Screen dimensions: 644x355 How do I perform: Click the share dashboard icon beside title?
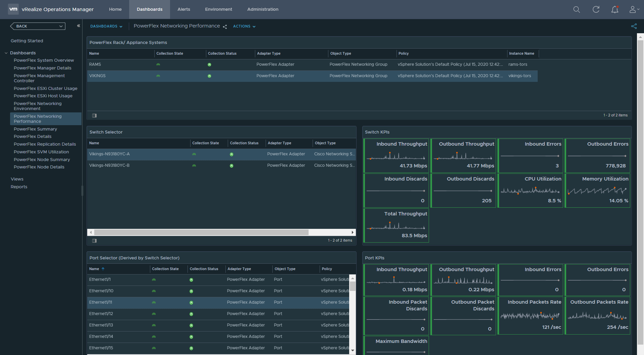(x=225, y=27)
